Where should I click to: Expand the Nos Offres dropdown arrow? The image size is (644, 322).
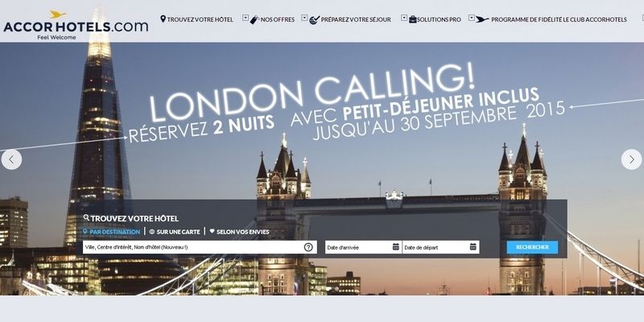click(x=246, y=18)
